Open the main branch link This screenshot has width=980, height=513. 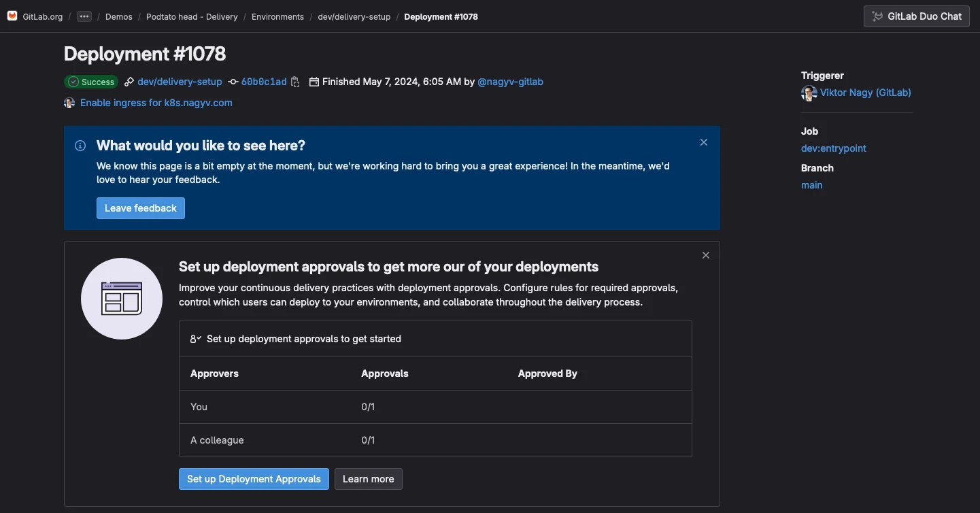[811, 185]
